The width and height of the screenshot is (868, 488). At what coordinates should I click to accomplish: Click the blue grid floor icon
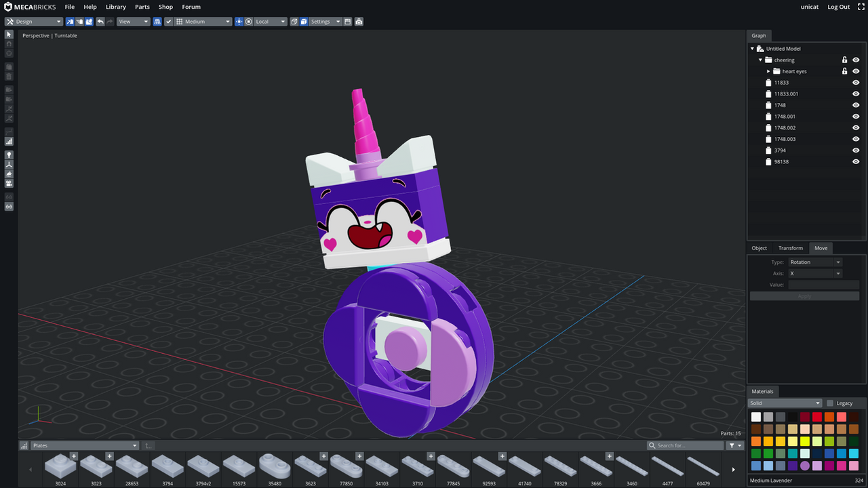[x=157, y=22]
